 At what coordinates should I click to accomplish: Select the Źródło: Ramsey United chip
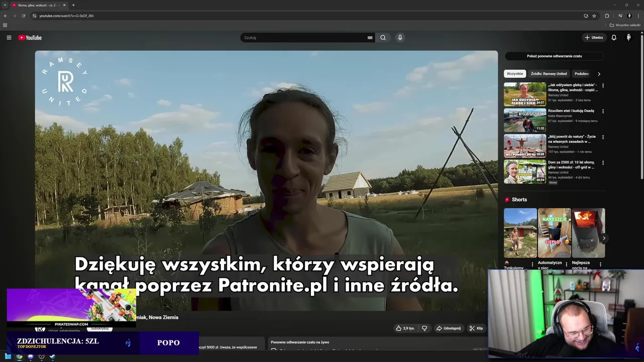point(548,74)
